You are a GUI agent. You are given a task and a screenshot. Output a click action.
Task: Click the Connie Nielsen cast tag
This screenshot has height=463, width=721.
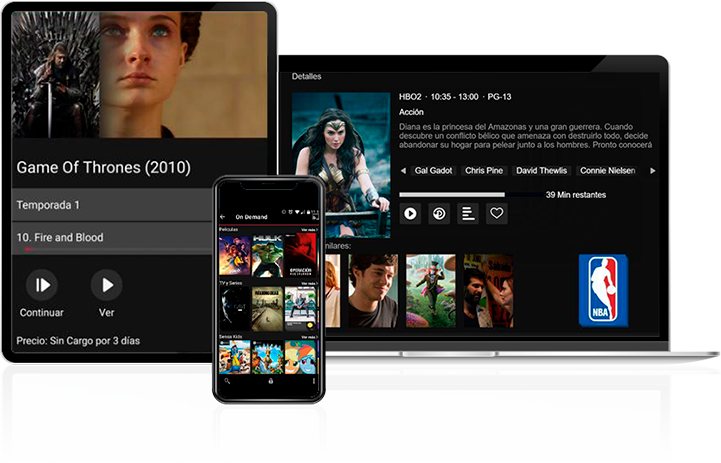click(607, 171)
